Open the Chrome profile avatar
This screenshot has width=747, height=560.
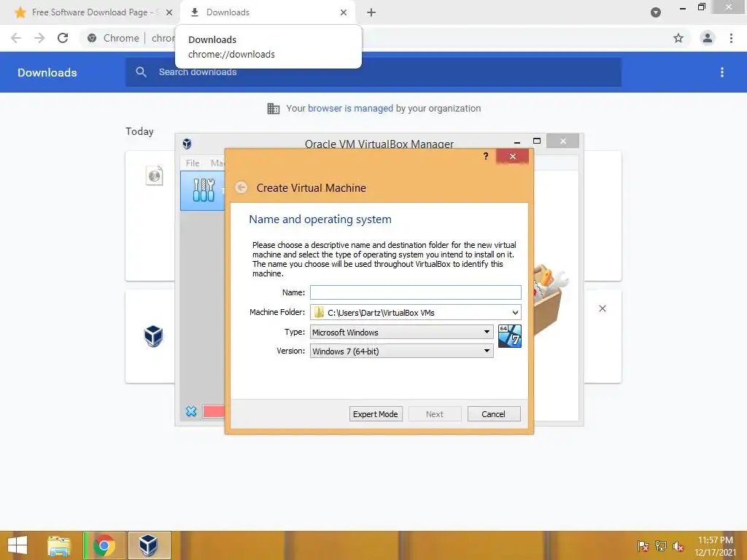click(708, 38)
